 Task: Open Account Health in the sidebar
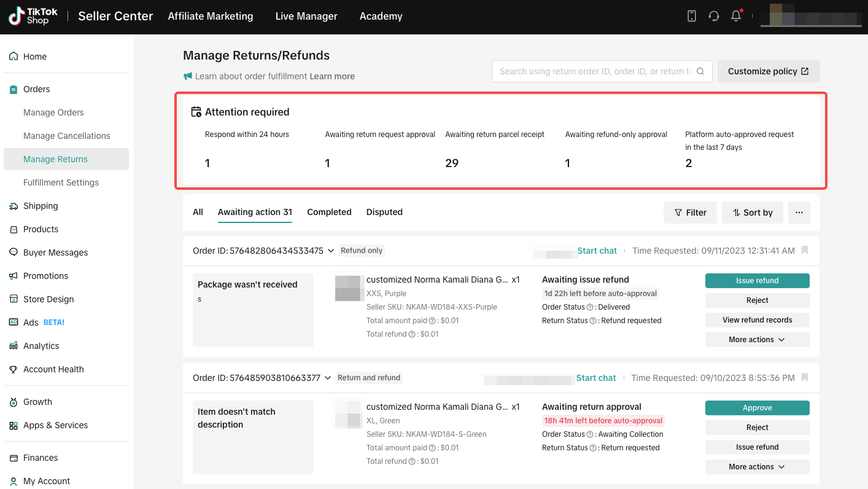tap(53, 369)
